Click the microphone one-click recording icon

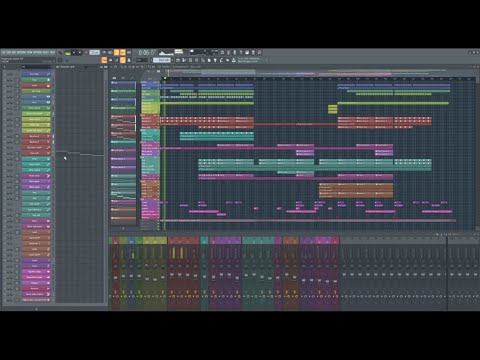(x=234, y=52)
